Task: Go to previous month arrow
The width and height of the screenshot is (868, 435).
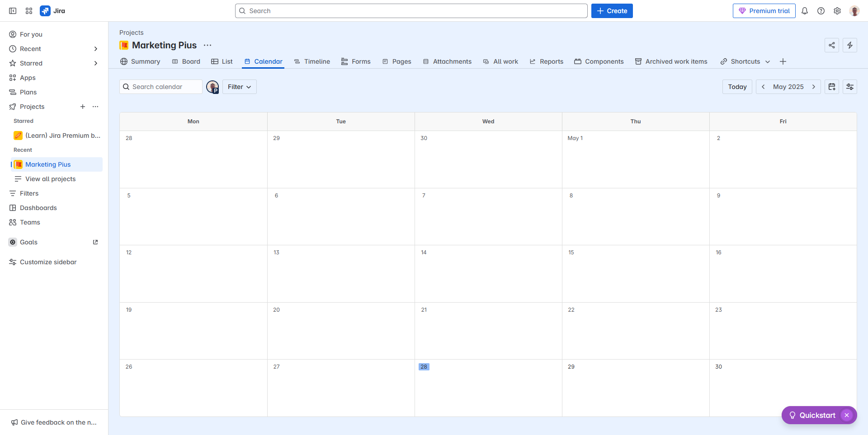Action: [763, 87]
